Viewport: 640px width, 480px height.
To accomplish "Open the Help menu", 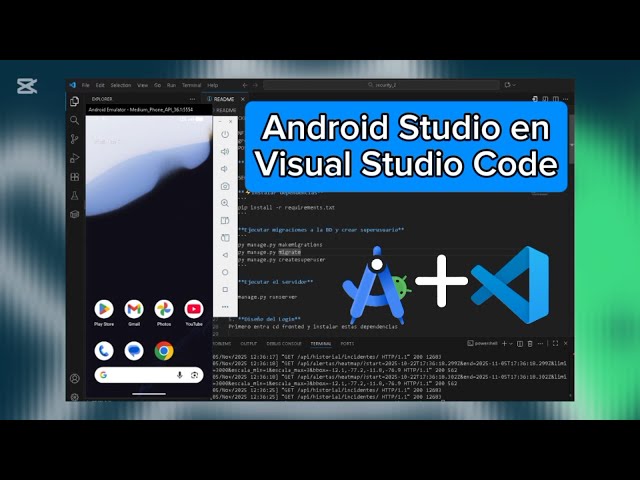I will [213, 85].
